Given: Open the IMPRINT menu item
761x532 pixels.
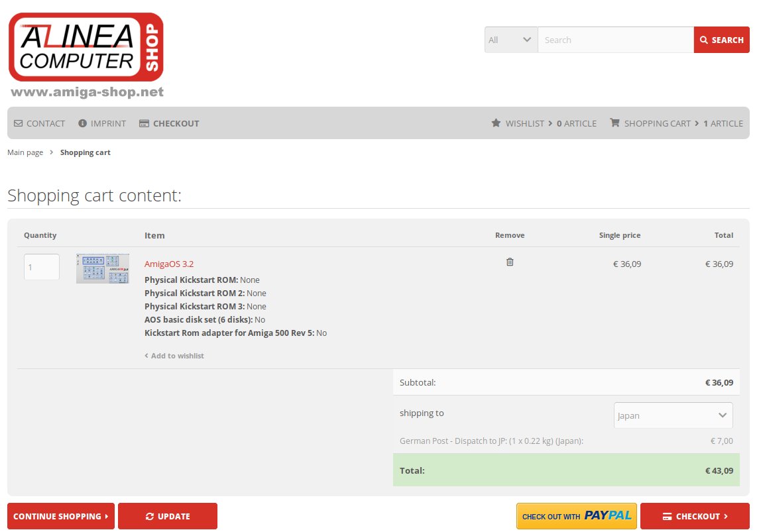Looking at the screenshot, I should 102,123.
